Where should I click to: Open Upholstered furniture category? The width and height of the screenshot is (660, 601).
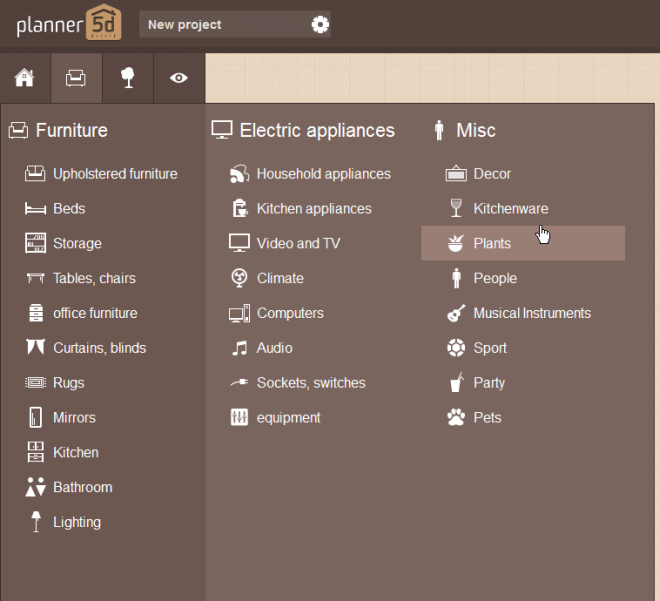(115, 174)
